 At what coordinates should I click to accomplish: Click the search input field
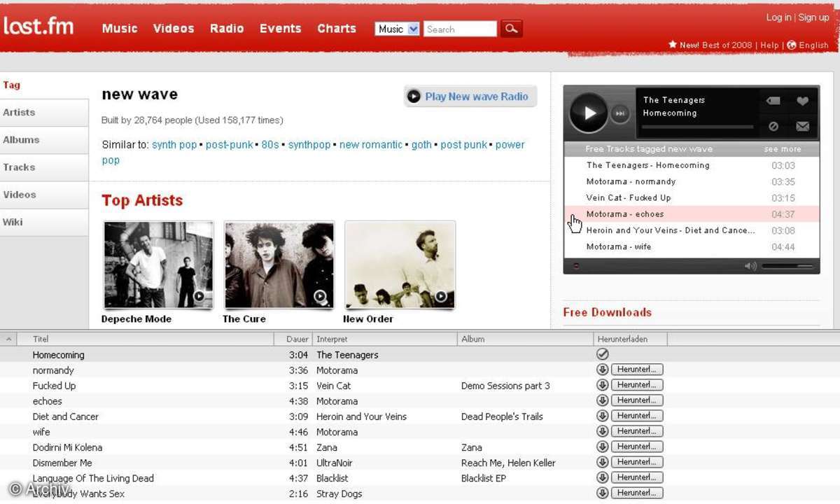[x=460, y=29]
